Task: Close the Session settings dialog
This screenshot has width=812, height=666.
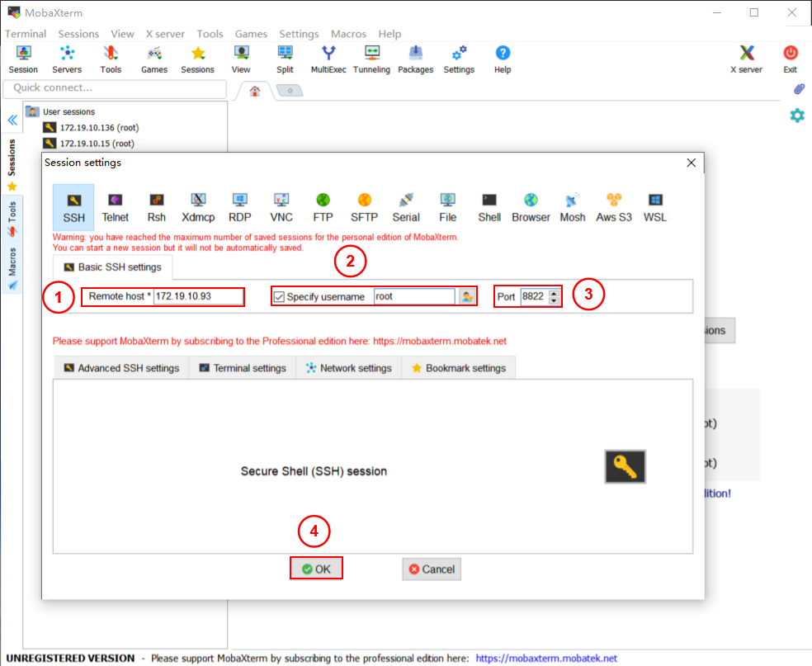Action: [692, 163]
